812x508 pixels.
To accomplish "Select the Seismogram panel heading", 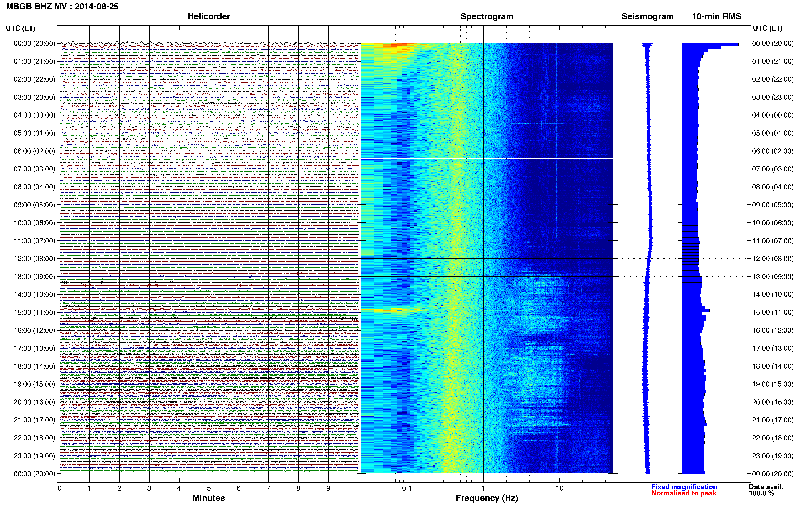I will (x=648, y=16).
